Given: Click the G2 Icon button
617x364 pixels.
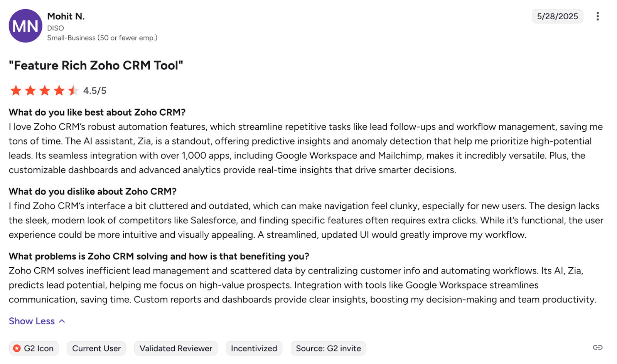Looking at the screenshot, I should [x=34, y=348].
